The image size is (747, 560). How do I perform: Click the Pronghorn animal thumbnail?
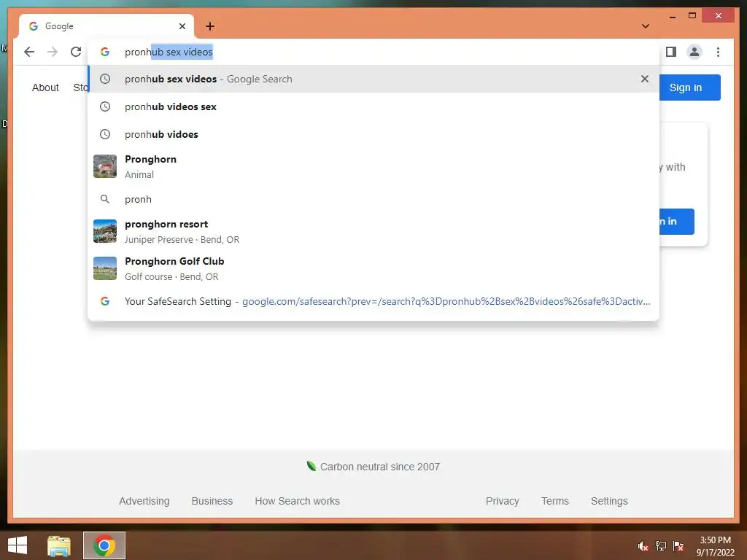point(105,166)
